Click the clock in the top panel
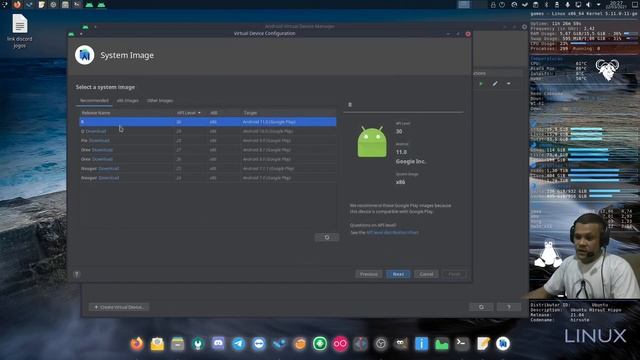This screenshot has width=640, height=360. coord(616,4)
